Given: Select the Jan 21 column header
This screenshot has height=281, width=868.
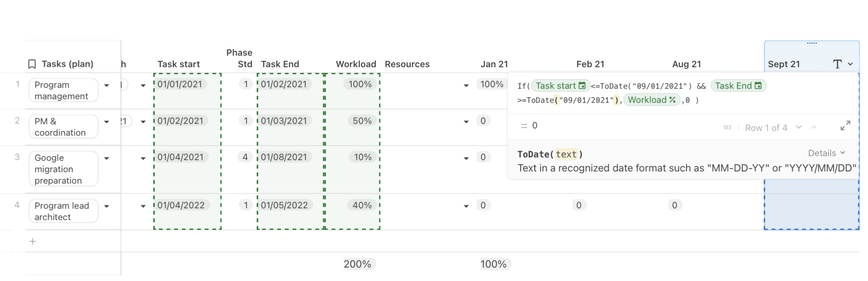Looking at the screenshot, I should tap(494, 64).
